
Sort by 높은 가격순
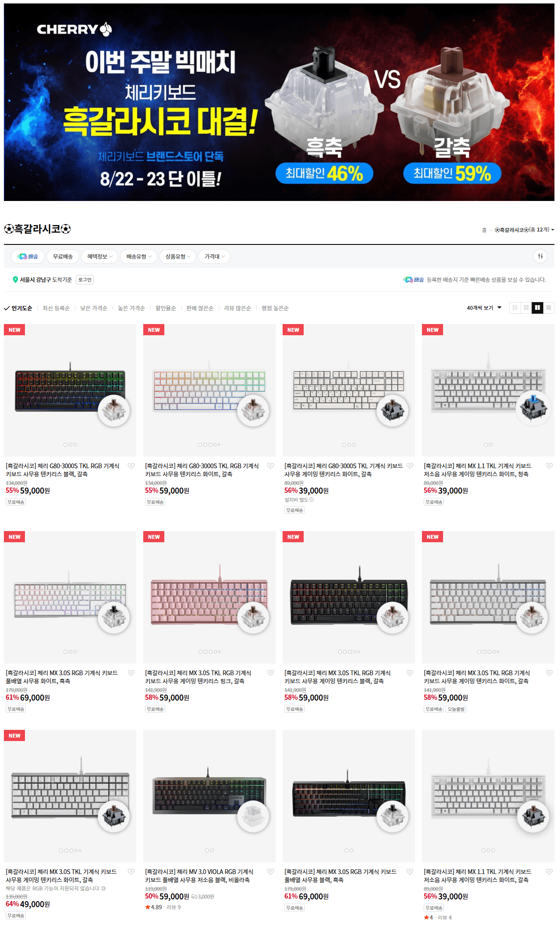[x=131, y=308]
